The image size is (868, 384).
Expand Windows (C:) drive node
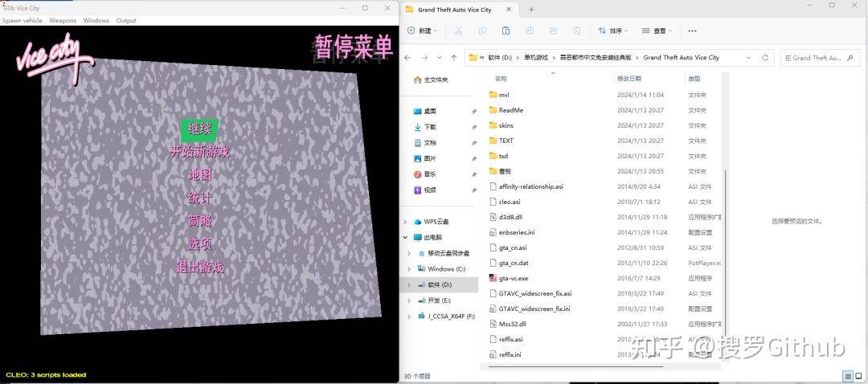point(409,269)
